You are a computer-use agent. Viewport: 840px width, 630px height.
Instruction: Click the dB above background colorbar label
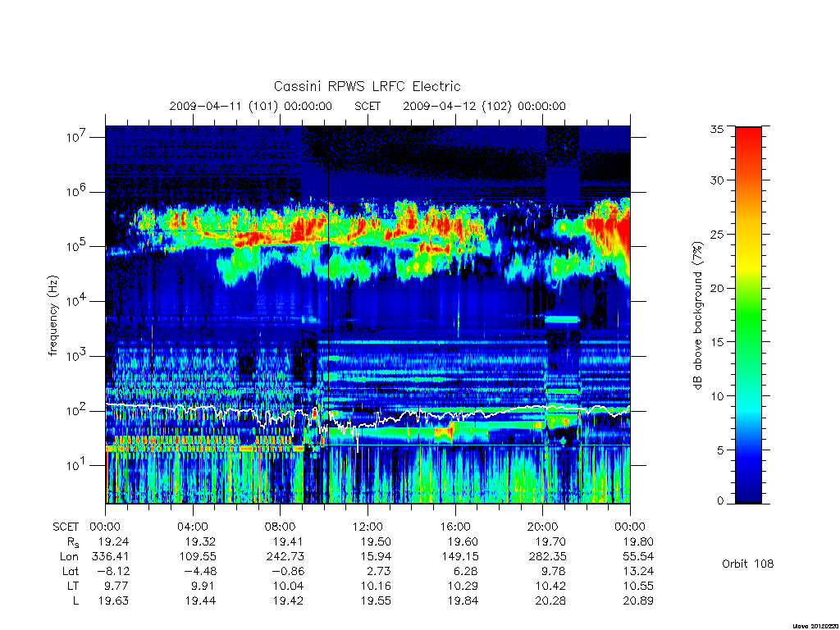coord(697,315)
